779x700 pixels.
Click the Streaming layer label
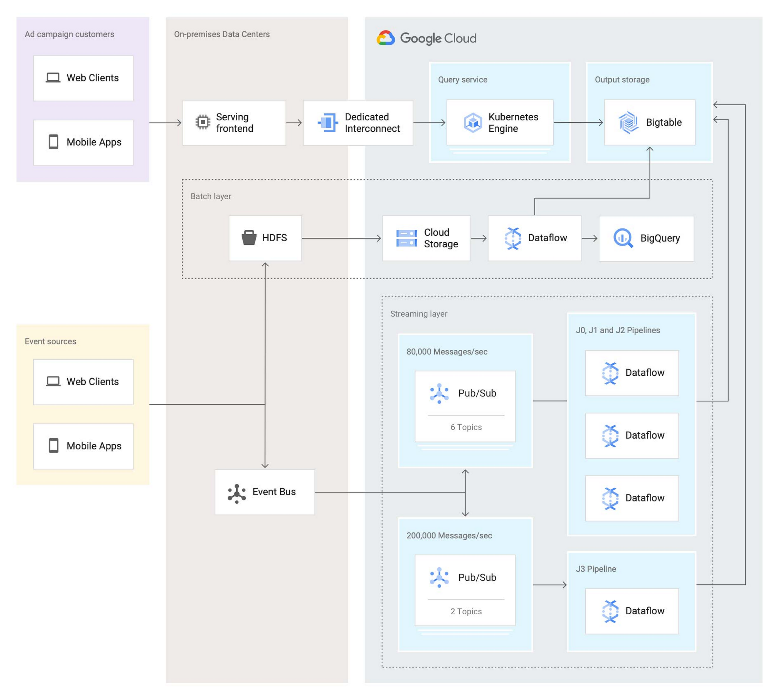(x=419, y=314)
